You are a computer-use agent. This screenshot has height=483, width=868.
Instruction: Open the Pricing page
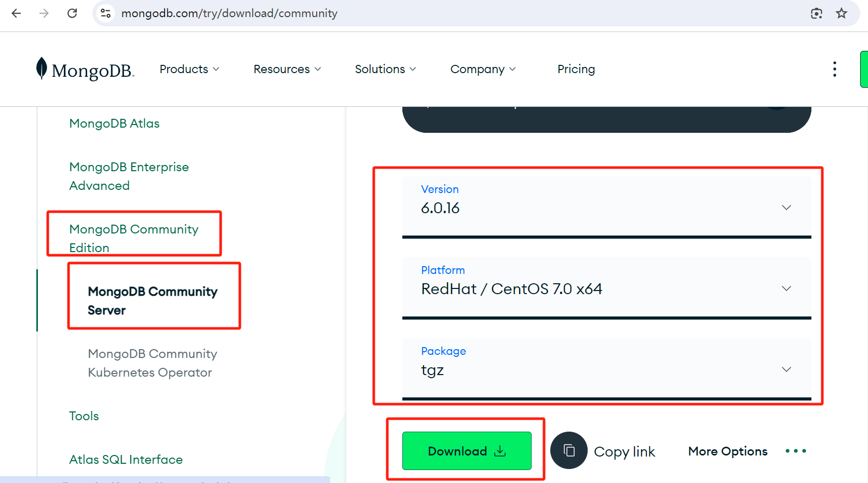coord(576,69)
